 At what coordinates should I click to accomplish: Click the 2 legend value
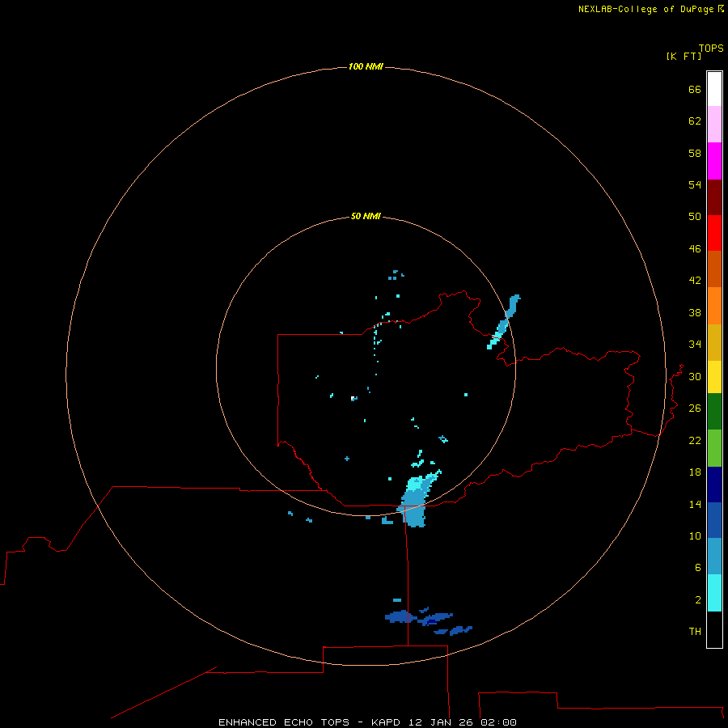(698, 600)
